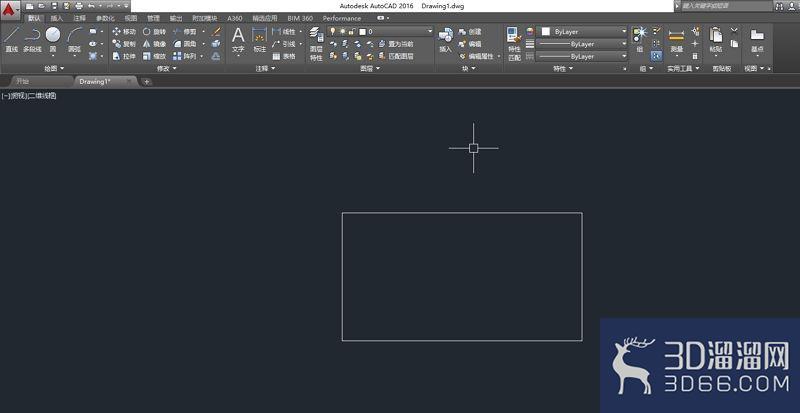This screenshot has width=800, height=413.
Task: Click the keyword search input field
Action: click(727, 6)
